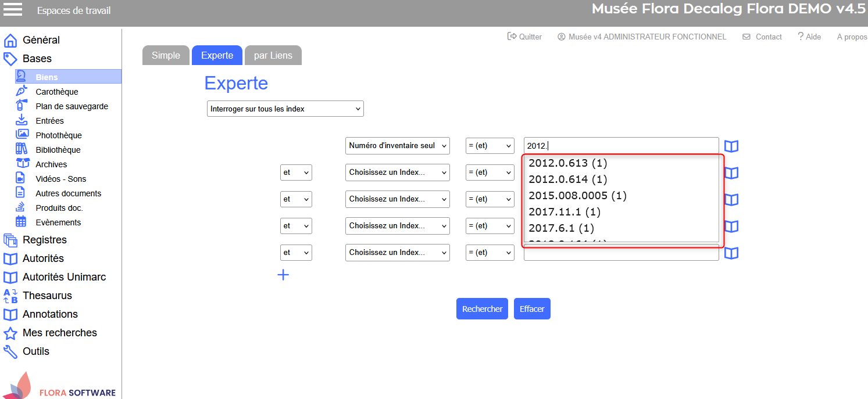The image size is (868, 399).
Task: Click the Thesaurus A-B icon
Action: (10, 296)
